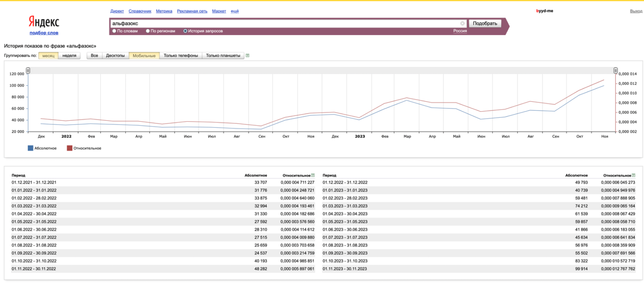Filter by Только телефоны
The height and width of the screenshot is (283, 644).
tap(181, 56)
